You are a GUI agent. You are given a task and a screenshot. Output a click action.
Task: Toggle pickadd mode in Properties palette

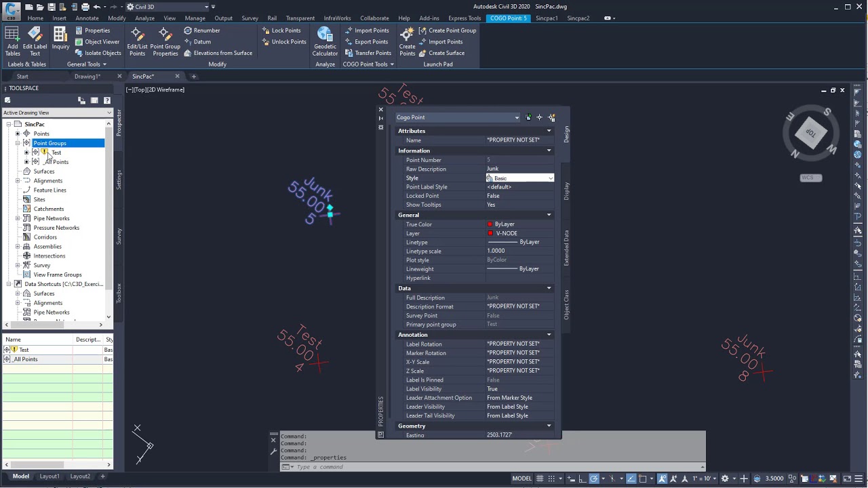coord(529,117)
